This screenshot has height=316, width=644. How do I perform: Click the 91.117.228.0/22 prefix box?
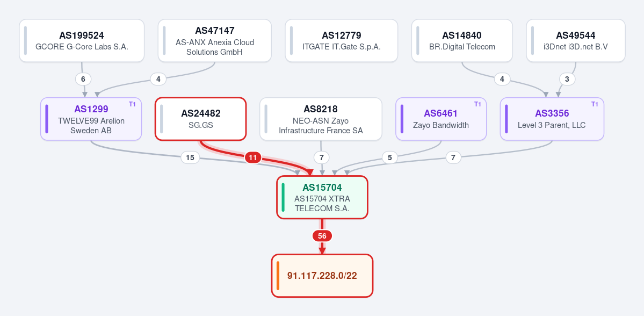click(322, 275)
